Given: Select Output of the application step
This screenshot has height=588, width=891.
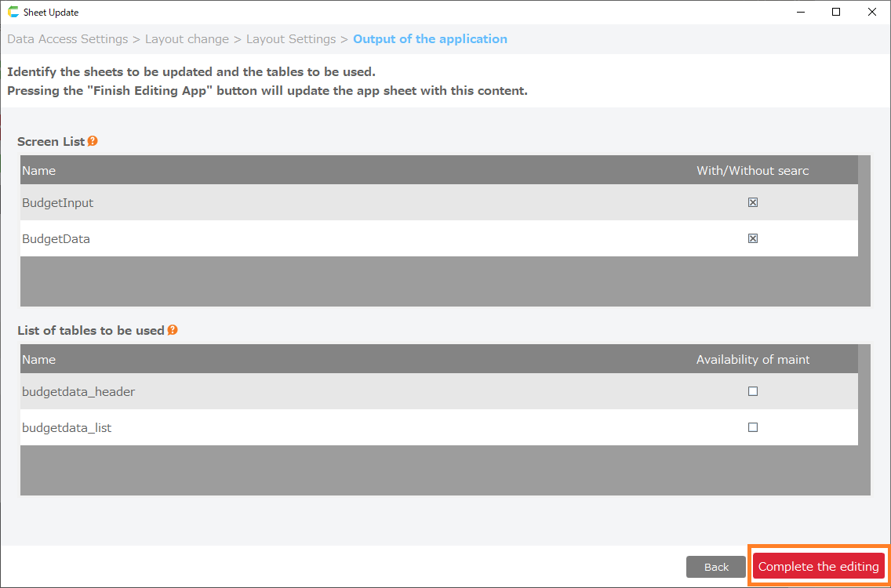Looking at the screenshot, I should click(430, 39).
